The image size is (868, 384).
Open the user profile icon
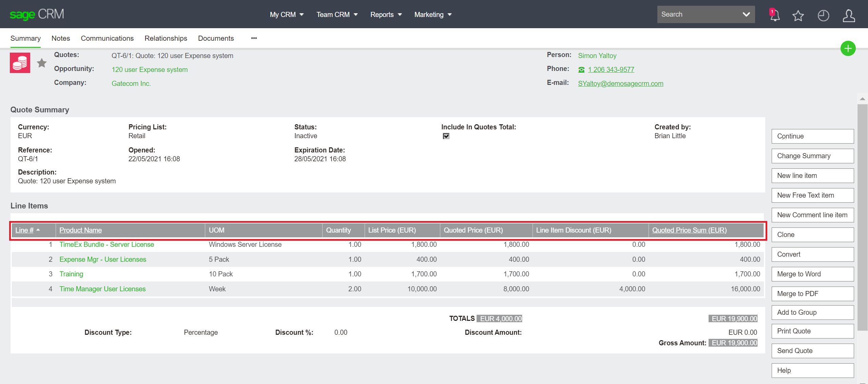(x=849, y=15)
